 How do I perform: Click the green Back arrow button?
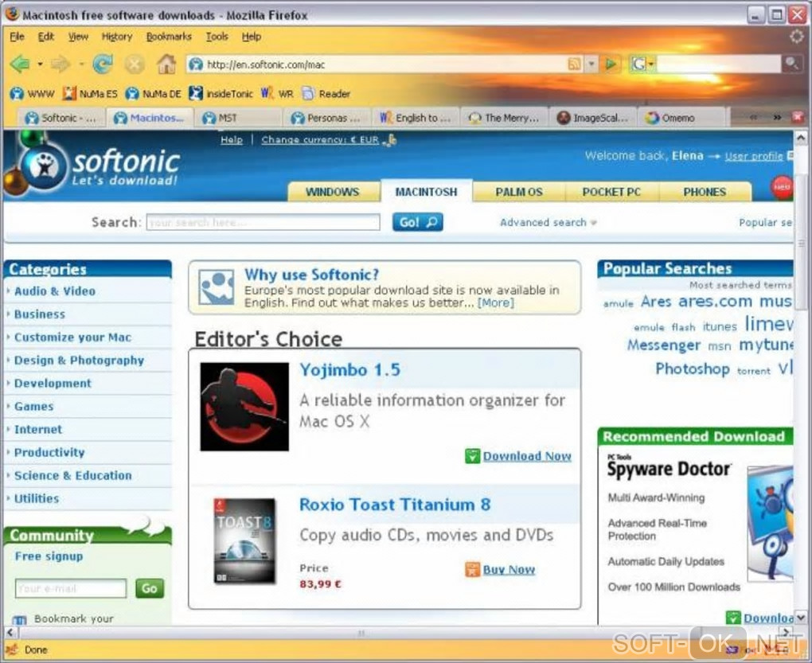coord(21,64)
